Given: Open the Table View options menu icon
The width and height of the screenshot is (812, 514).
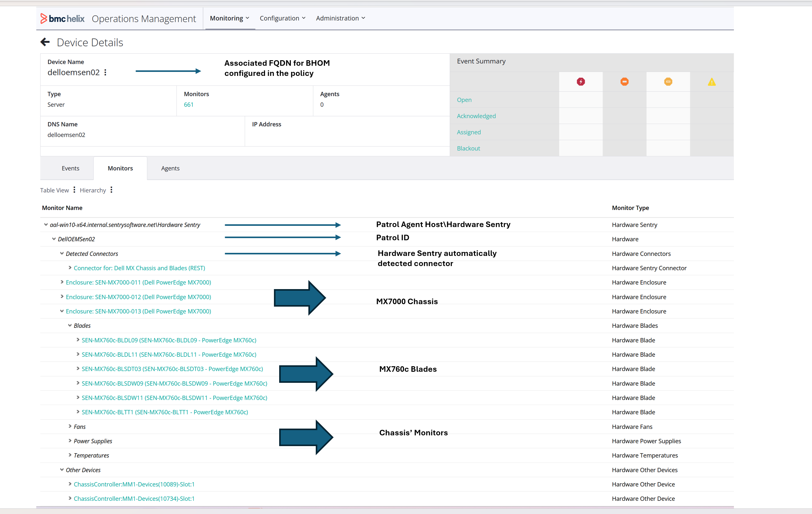Looking at the screenshot, I should tap(74, 190).
